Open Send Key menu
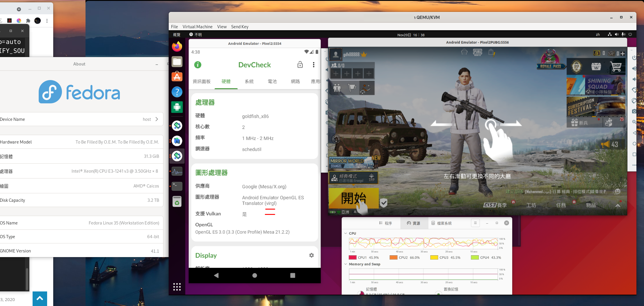The image size is (644, 306). point(240,26)
